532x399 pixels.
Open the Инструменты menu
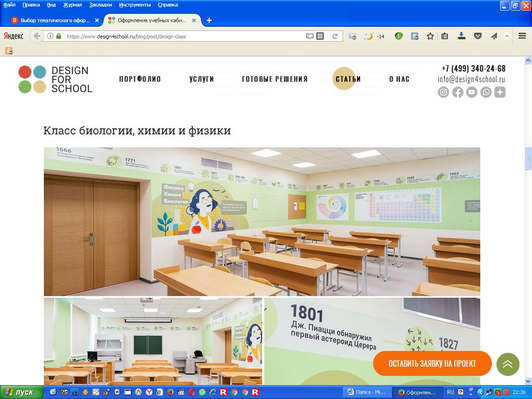pos(135,5)
